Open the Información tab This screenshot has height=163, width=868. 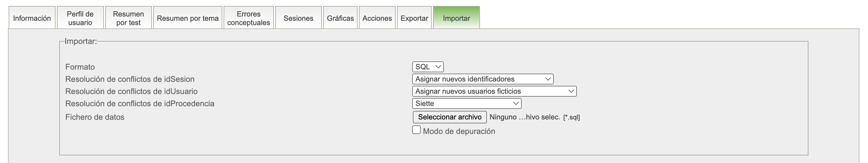click(32, 18)
